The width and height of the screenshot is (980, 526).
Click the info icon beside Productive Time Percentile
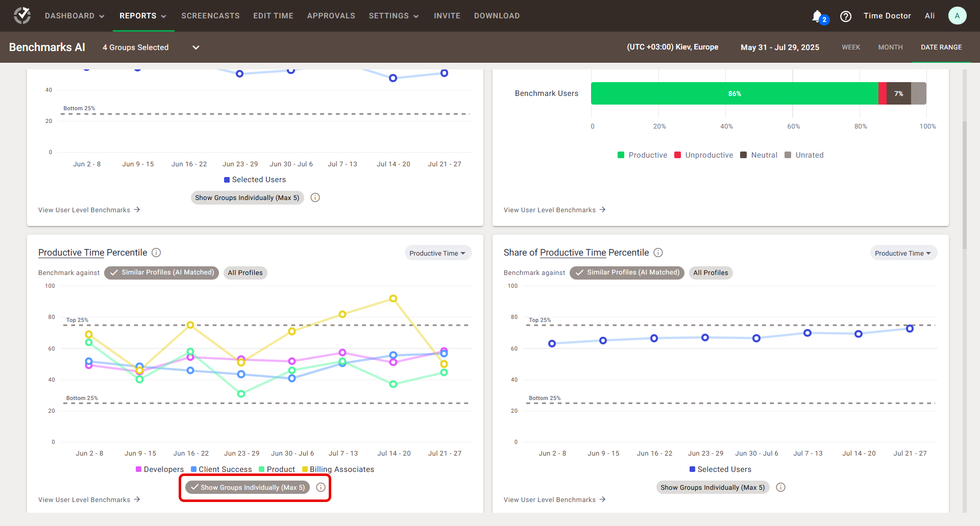click(x=156, y=253)
